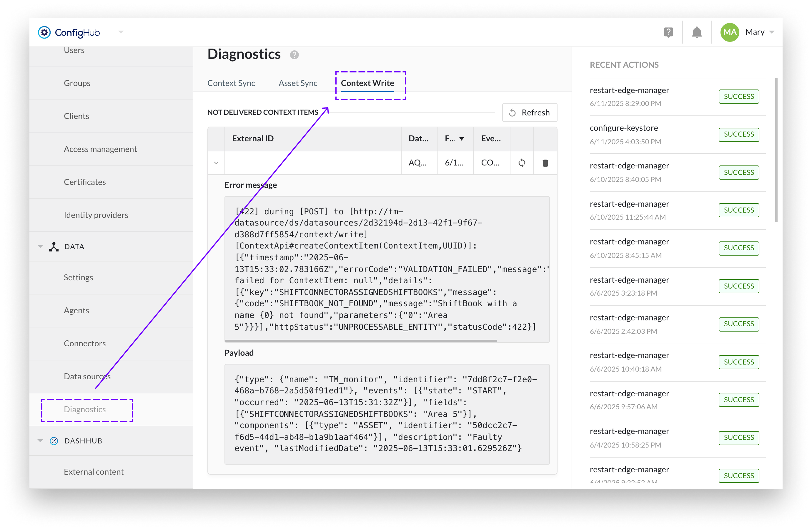Open Connectors in the sidebar
This screenshot has width=812, height=530.
click(x=85, y=343)
